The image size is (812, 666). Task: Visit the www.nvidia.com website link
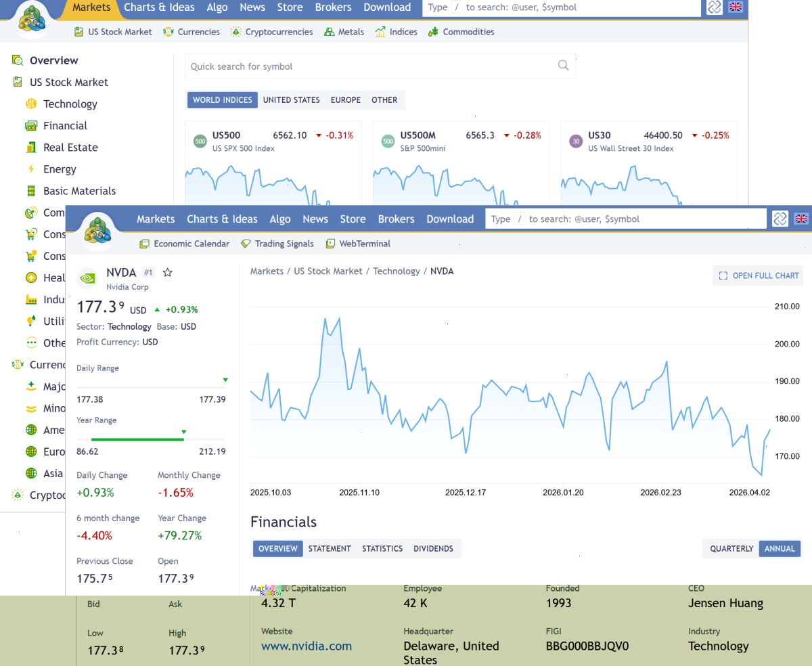pyautogui.click(x=307, y=646)
